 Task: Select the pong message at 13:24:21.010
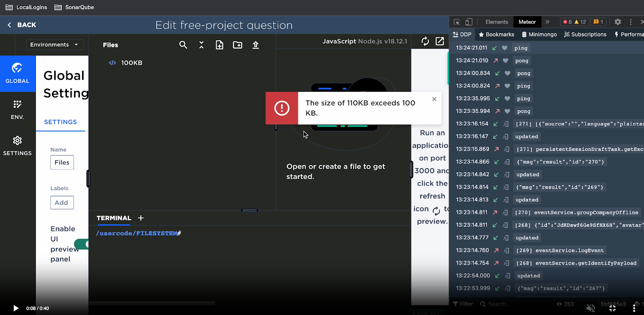pos(521,61)
